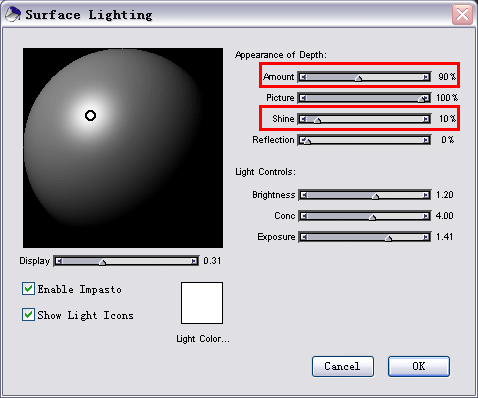Toggle the Show Light Icons checkbox

pyautogui.click(x=28, y=315)
